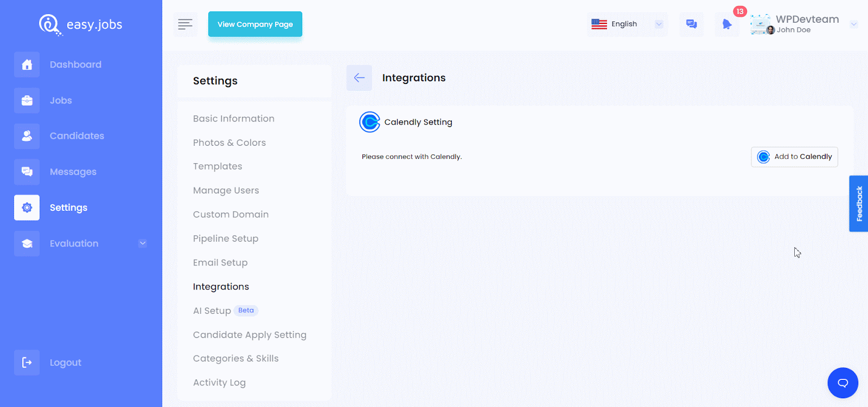Open Evaluation label in sidebar
868x407 pixels.
[x=74, y=243]
